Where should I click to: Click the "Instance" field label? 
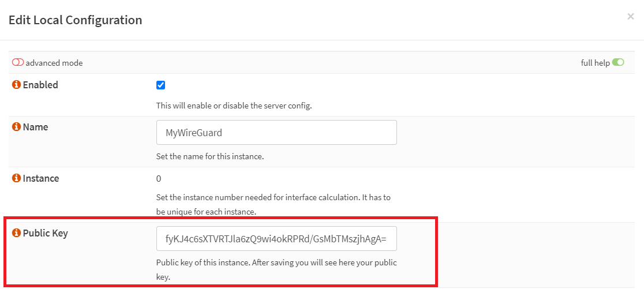(x=40, y=178)
